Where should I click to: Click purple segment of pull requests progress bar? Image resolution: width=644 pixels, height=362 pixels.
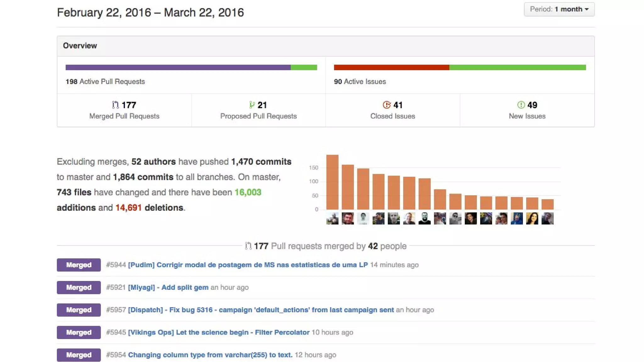click(x=178, y=67)
